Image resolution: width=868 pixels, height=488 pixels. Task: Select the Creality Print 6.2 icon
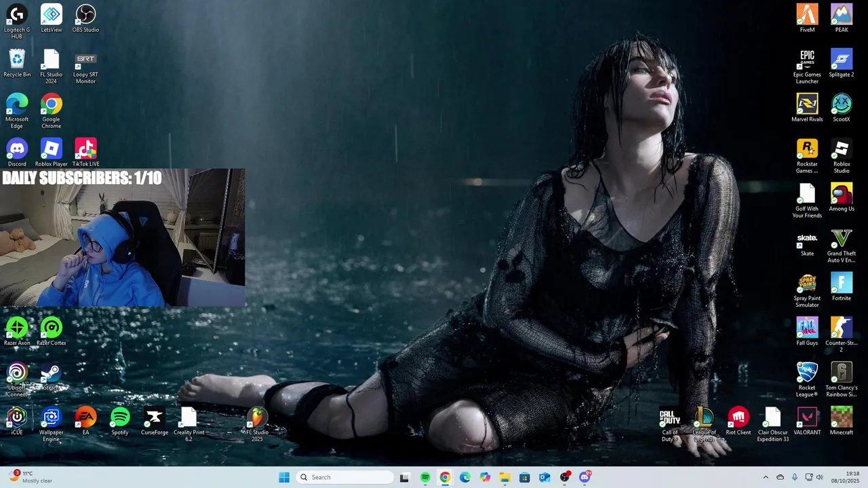coord(189,424)
